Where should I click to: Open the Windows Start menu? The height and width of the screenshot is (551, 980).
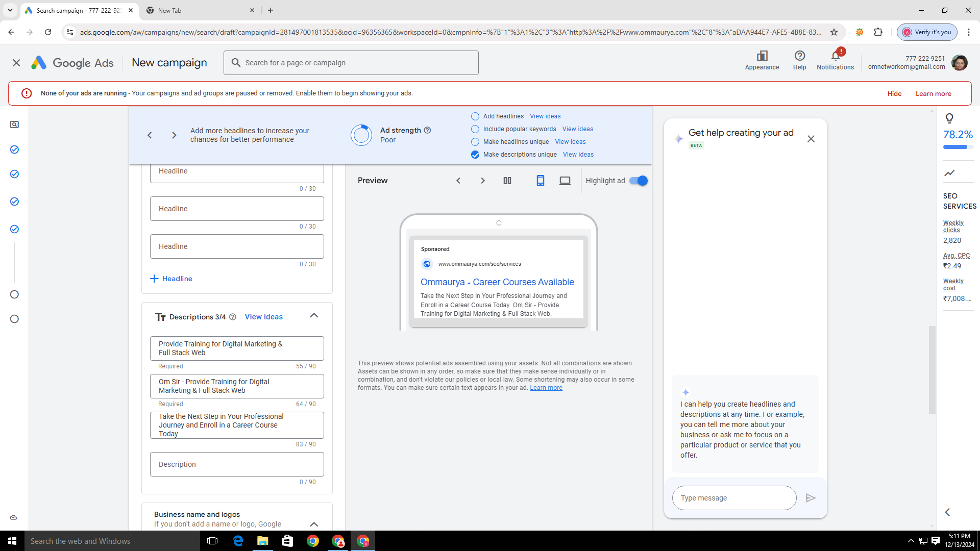tap(12, 541)
